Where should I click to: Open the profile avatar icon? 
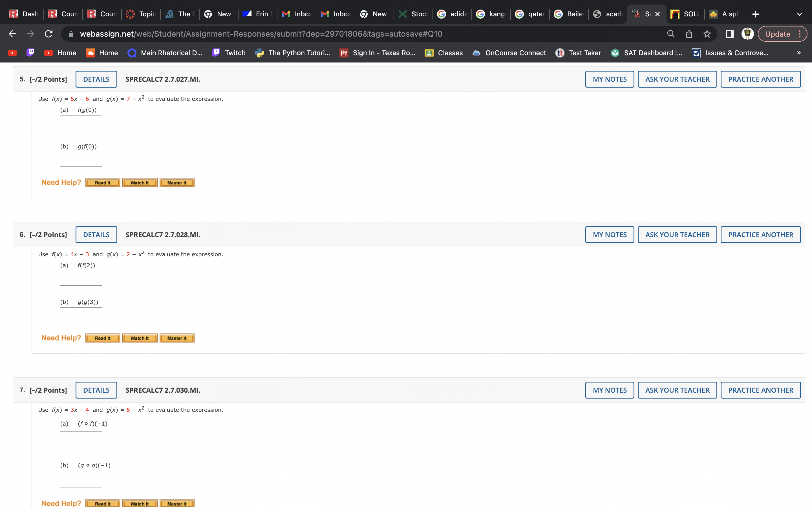pyautogui.click(x=747, y=34)
